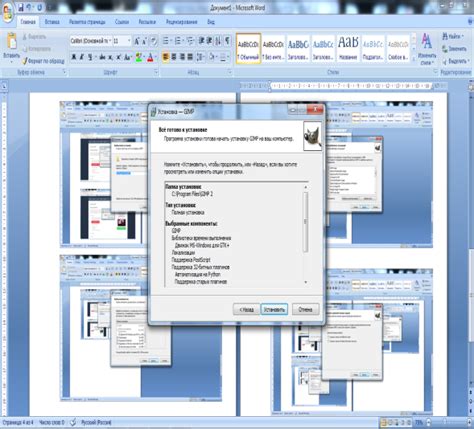This screenshot has height=429, width=474.
Task: Apply the Название style
Action: click(348, 49)
